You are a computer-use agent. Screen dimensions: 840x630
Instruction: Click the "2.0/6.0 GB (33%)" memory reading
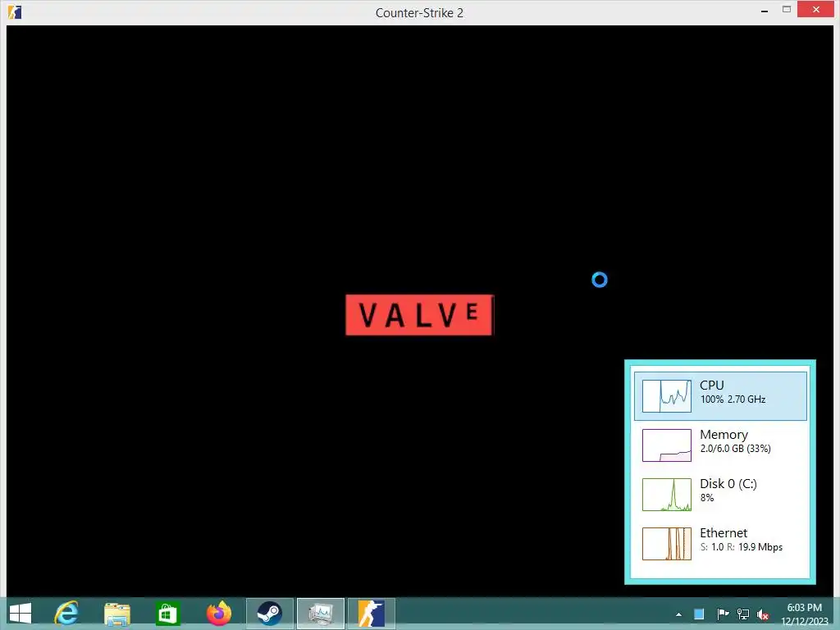736,449
